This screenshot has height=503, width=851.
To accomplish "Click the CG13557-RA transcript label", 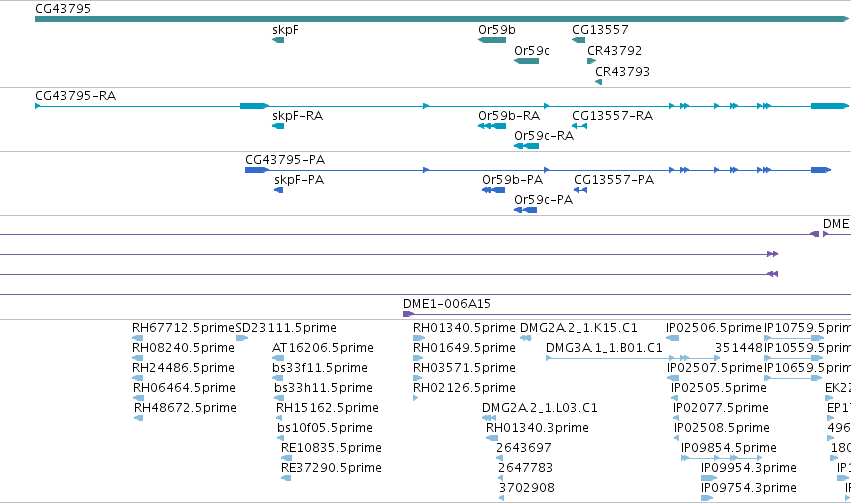I will tap(613, 116).
